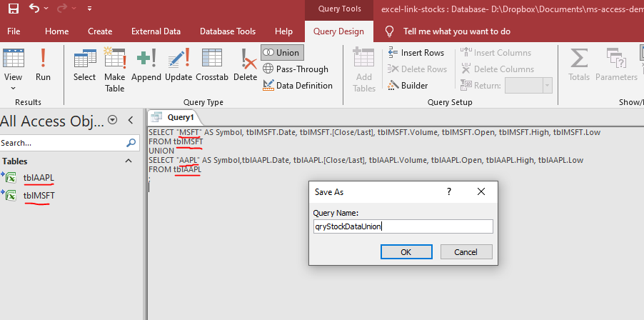Choose the Make Table query type

pyautogui.click(x=114, y=70)
